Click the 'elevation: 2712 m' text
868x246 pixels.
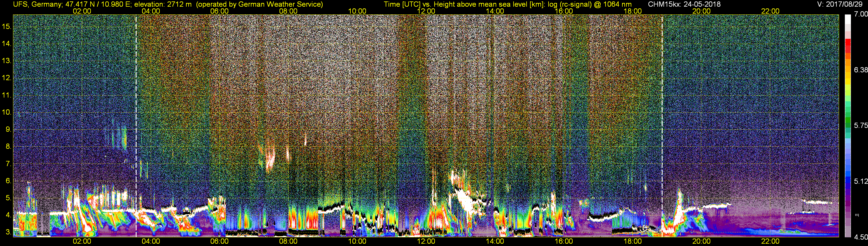tap(164, 4)
